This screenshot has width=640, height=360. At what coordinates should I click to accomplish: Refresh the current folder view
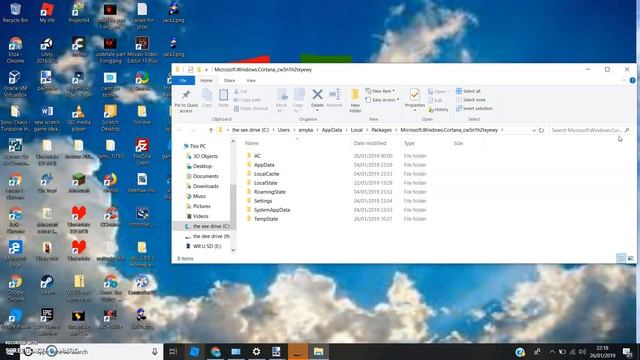(x=541, y=130)
